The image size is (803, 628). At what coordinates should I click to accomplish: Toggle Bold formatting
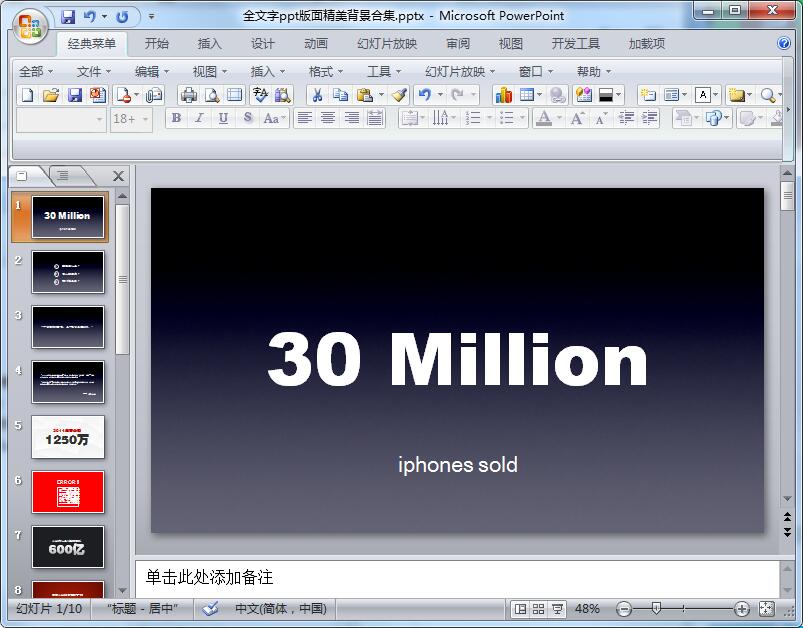(x=176, y=119)
